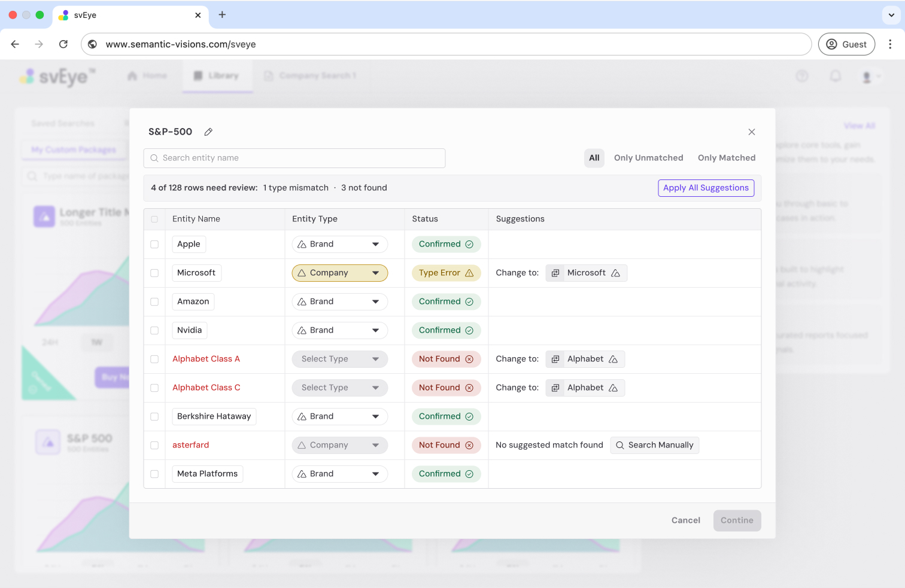Check the Alphabet Class A checkbox
Viewport: 905px width, 588px height.
(x=154, y=359)
